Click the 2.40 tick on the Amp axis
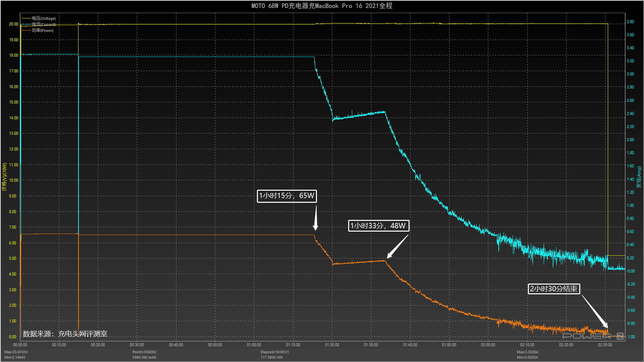This screenshot has width=644, height=362. 630,114
